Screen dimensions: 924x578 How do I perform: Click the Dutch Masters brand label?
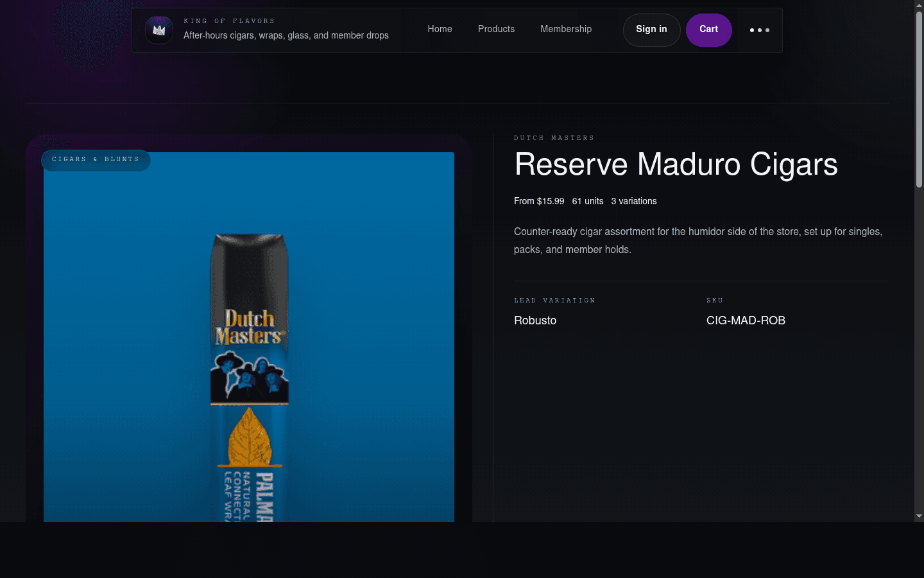click(x=554, y=138)
